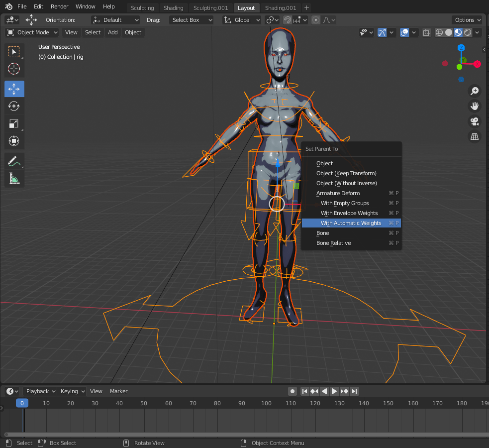Choose the Measure tool
The height and width of the screenshot is (448, 489).
(14, 178)
